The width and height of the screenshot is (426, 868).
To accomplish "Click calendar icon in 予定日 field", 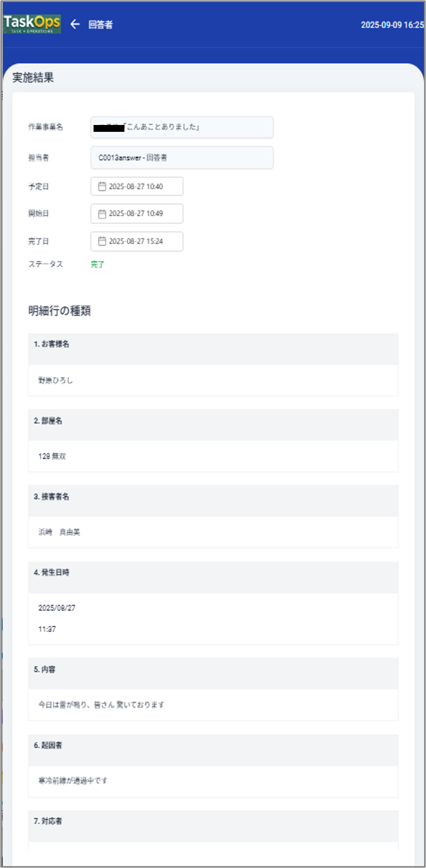I will pyautogui.click(x=102, y=186).
